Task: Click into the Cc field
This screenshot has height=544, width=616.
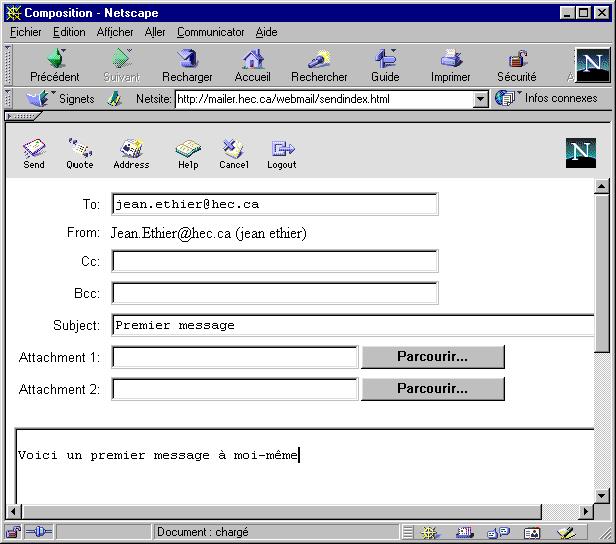Action: point(275,261)
